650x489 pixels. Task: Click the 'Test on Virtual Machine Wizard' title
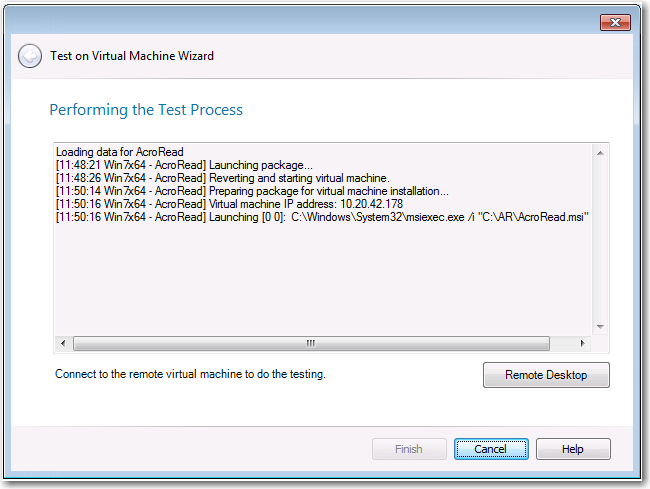[x=132, y=56]
